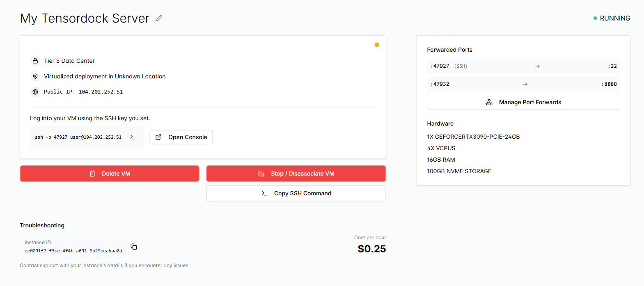
Task: Click the yellow status dot in the card
Action: [x=376, y=45]
